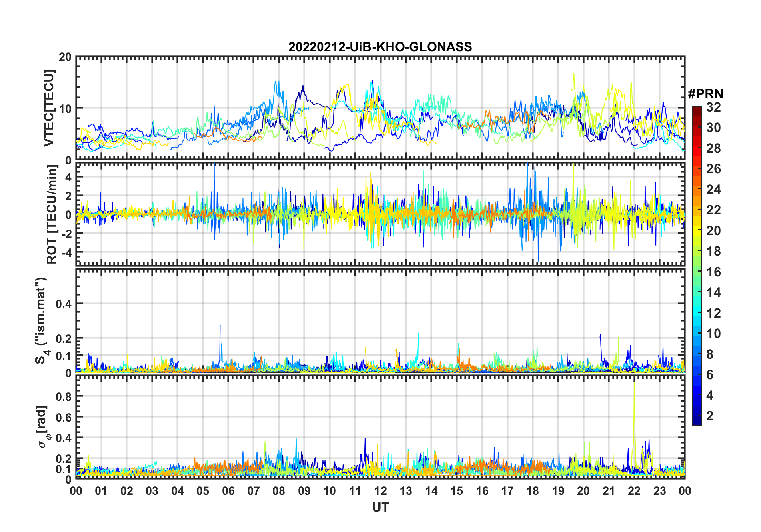Viewport: 761px width, 532px height.
Task: Click the plot title 20220212-UiB-KHO-GLONASS
Action: [x=380, y=47]
